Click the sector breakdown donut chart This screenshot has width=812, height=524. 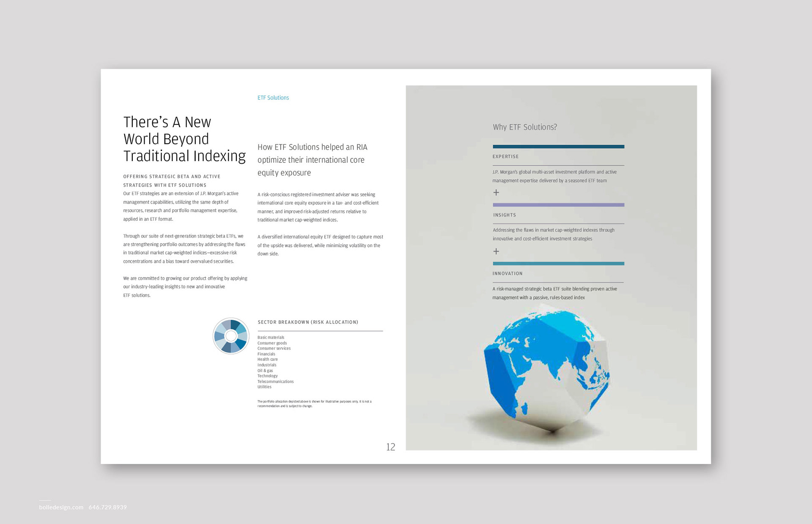click(231, 336)
